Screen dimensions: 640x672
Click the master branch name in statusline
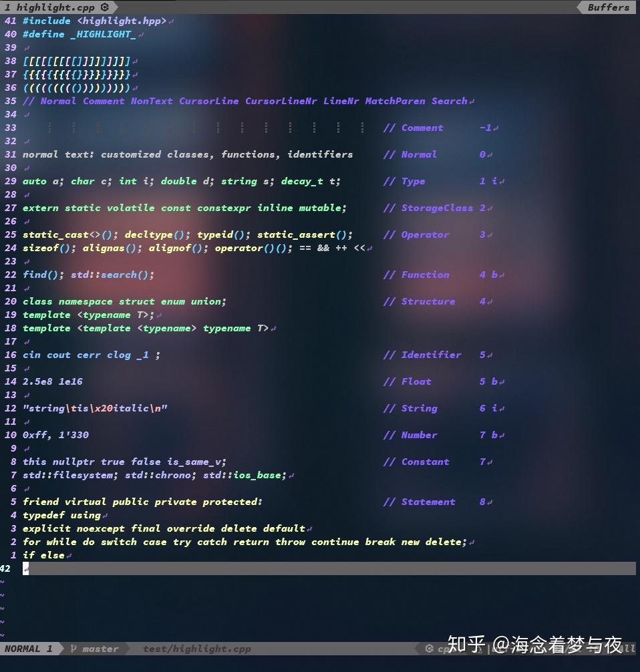(x=100, y=649)
